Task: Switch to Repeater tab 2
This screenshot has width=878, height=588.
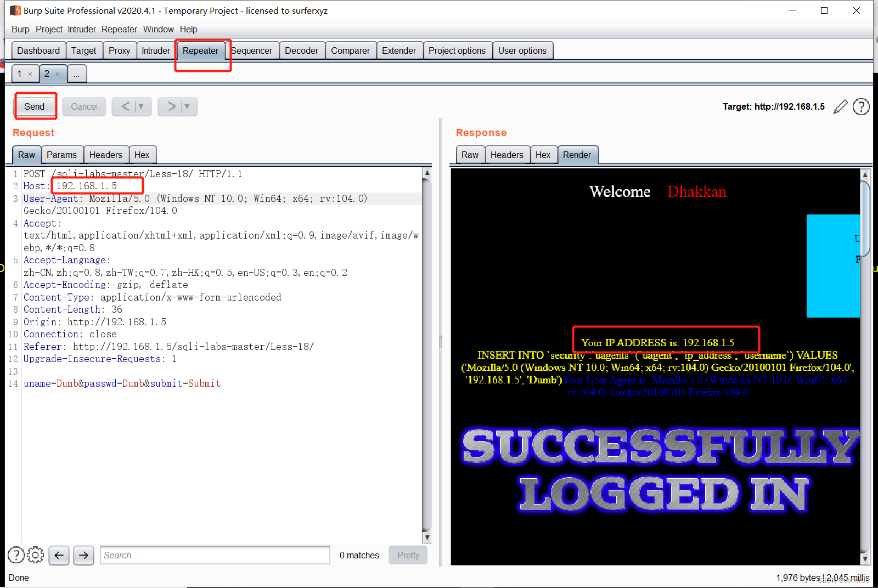Action: 47,73
